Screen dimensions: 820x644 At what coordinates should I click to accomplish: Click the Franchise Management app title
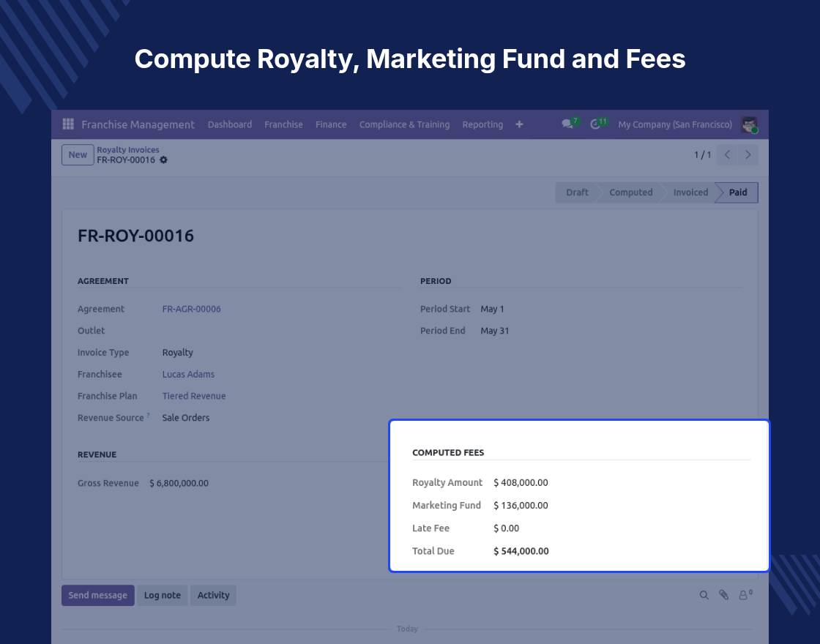point(138,124)
